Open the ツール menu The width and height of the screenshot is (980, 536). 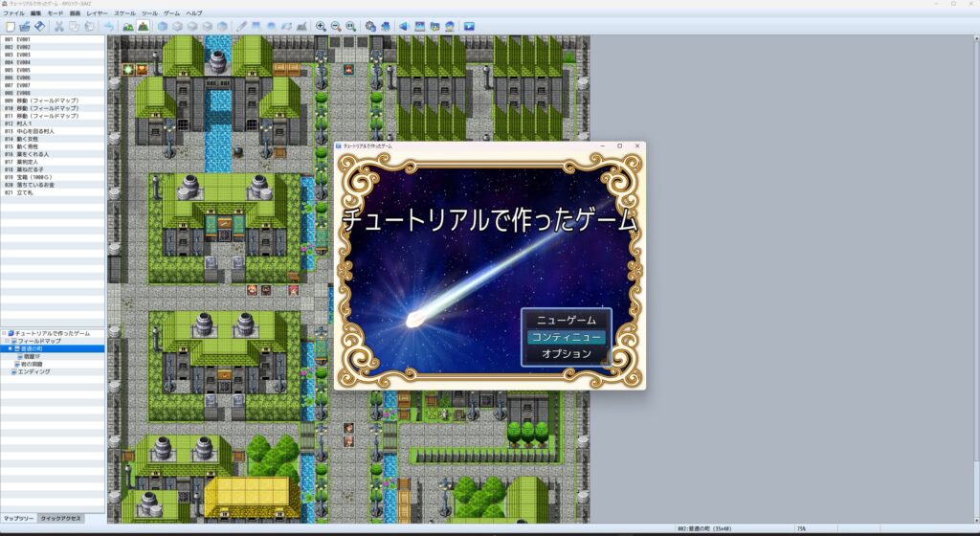tap(149, 13)
